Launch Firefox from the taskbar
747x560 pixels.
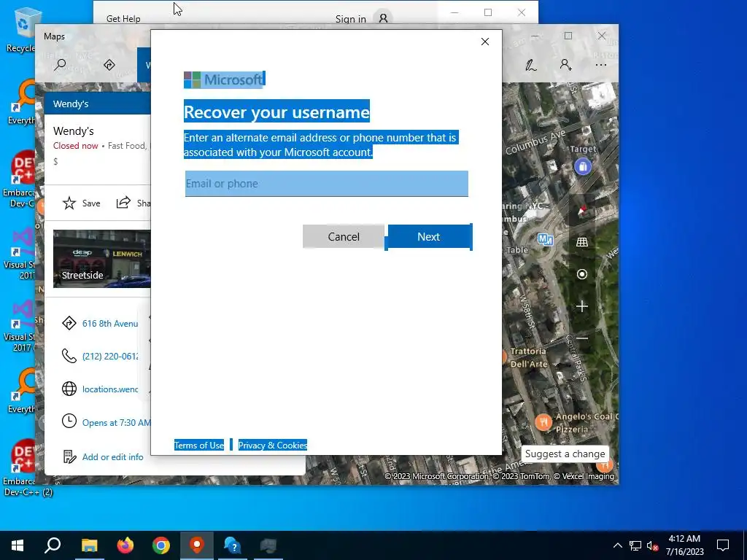125,545
